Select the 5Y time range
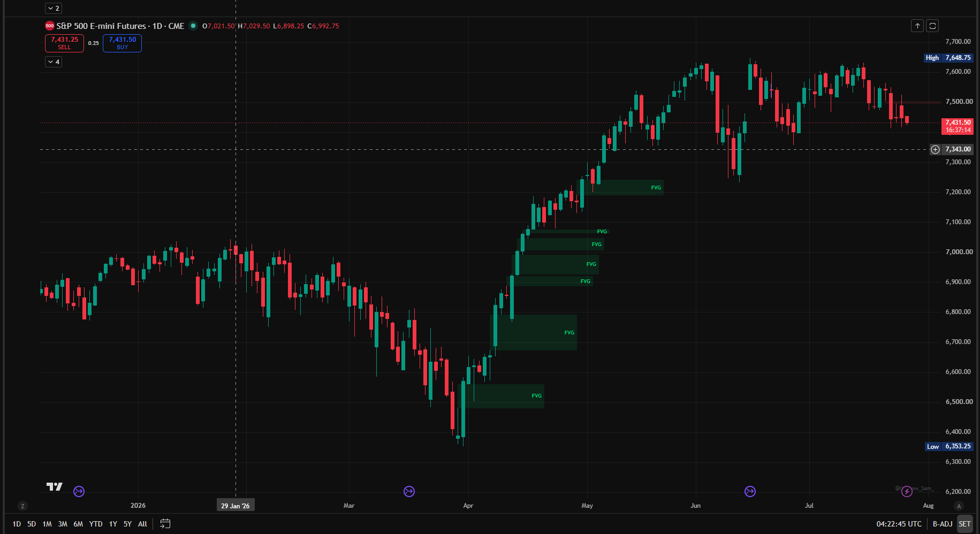980x534 pixels. pyautogui.click(x=127, y=524)
